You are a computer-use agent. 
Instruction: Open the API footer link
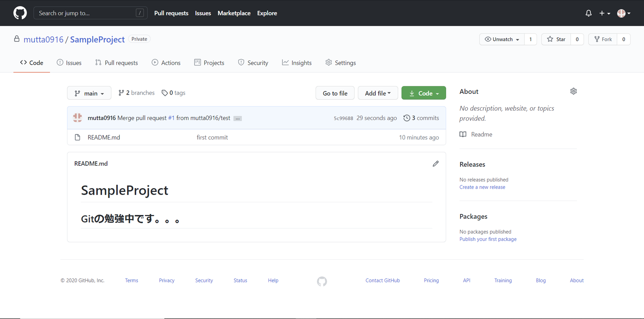[467, 280]
